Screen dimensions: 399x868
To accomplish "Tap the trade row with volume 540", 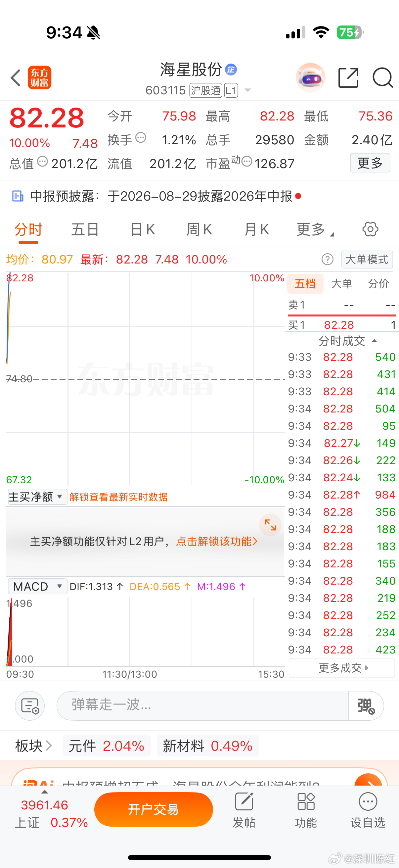I will pos(342,357).
